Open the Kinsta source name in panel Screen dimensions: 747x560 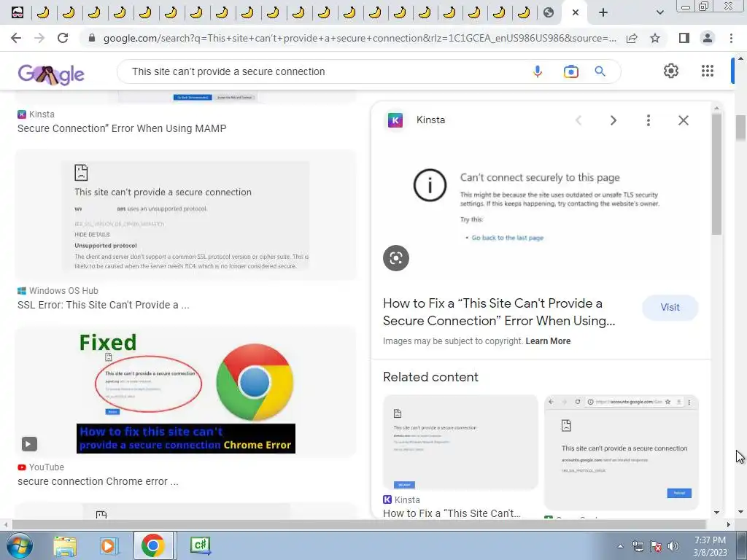pyautogui.click(x=430, y=120)
